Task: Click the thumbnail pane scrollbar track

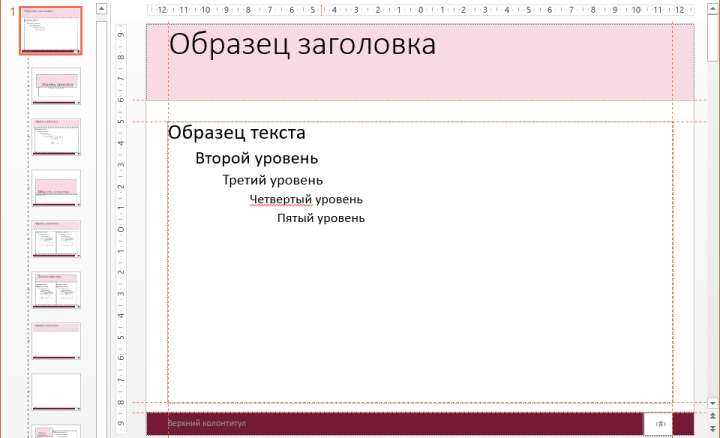Action: (x=102, y=230)
